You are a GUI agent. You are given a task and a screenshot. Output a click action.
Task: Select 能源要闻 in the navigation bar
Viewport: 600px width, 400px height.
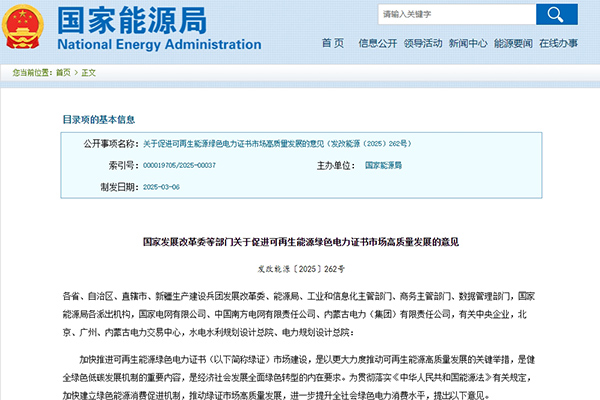pos(513,44)
